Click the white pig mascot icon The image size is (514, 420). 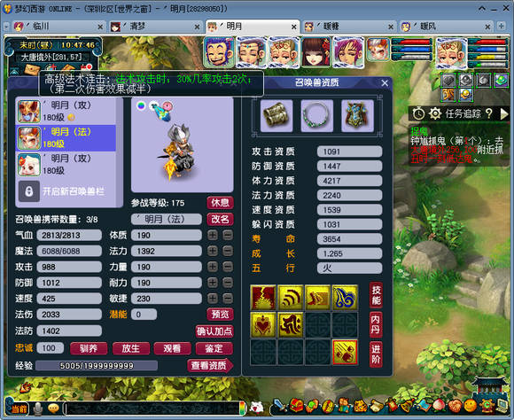point(257,408)
